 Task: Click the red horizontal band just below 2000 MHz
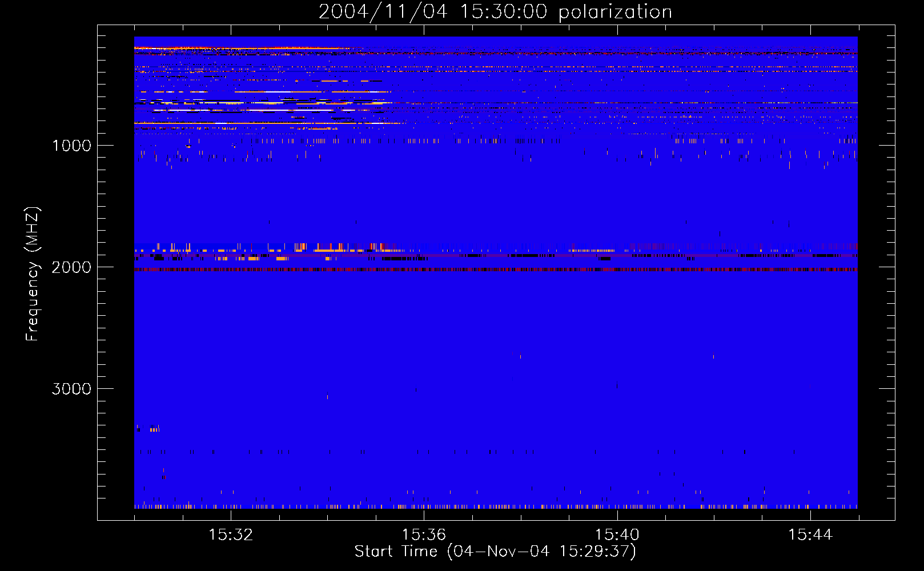[496, 270]
